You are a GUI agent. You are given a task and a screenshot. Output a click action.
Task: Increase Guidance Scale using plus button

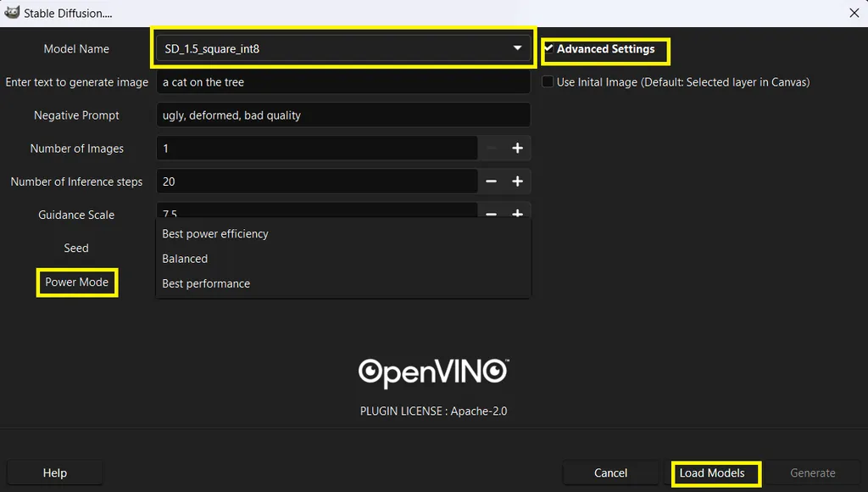tap(518, 214)
